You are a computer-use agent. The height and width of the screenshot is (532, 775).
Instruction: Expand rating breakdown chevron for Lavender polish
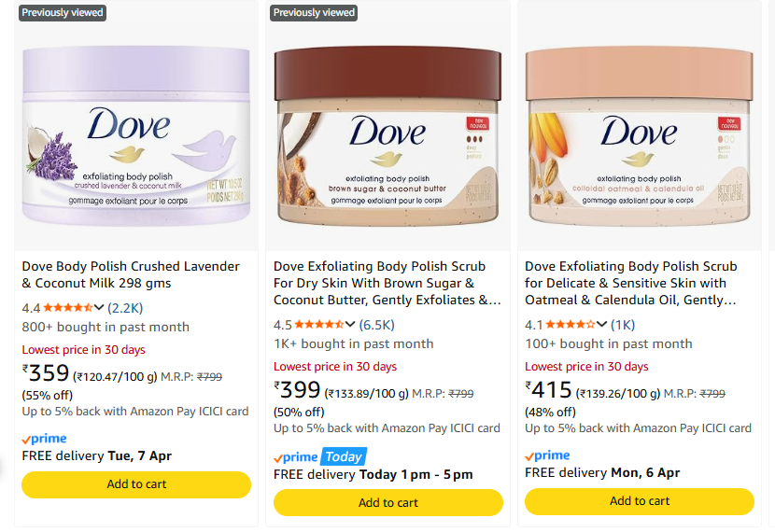(99, 307)
